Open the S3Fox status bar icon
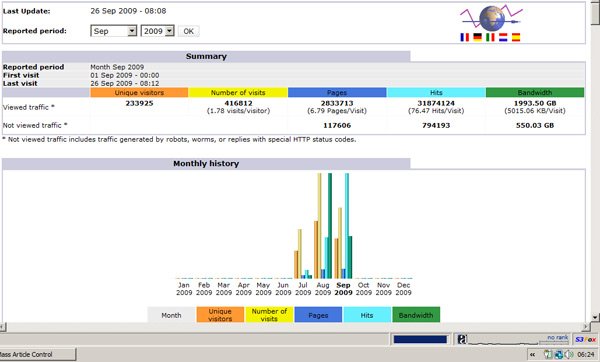The width and height of the screenshot is (600, 362). (585, 339)
